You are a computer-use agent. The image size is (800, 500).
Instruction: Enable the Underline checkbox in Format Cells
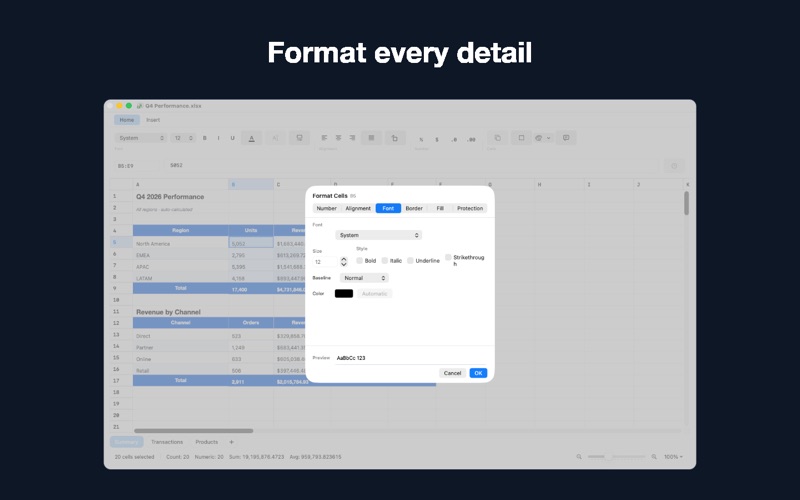pos(410,261)
